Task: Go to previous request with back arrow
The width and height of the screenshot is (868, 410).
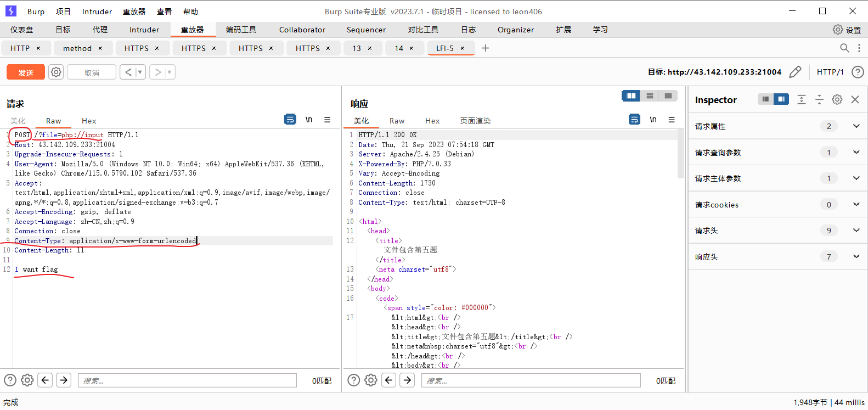Action: coord(128,72)
